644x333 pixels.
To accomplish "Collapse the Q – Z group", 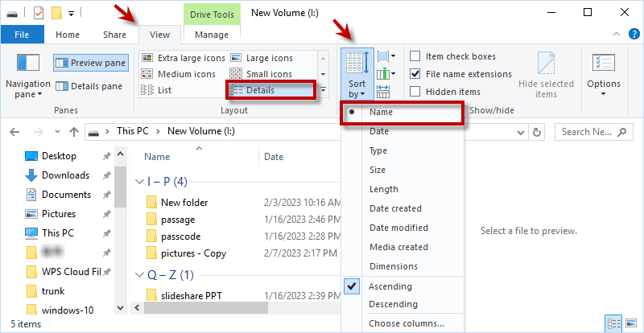I will pyautogui.click(x=140, y=273).
